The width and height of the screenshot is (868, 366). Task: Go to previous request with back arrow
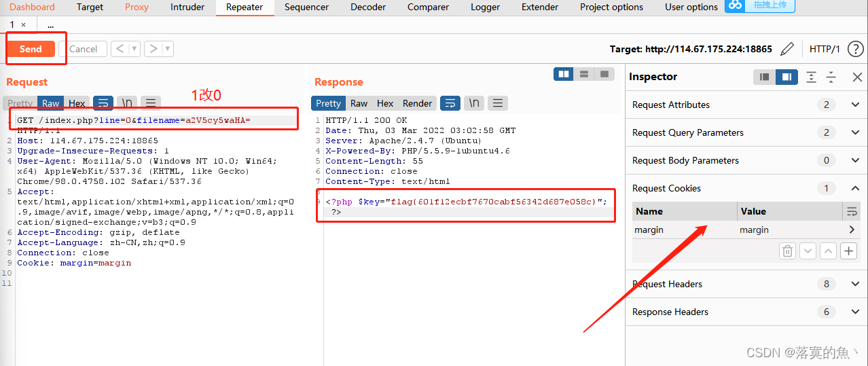click(x=120, y=49)
